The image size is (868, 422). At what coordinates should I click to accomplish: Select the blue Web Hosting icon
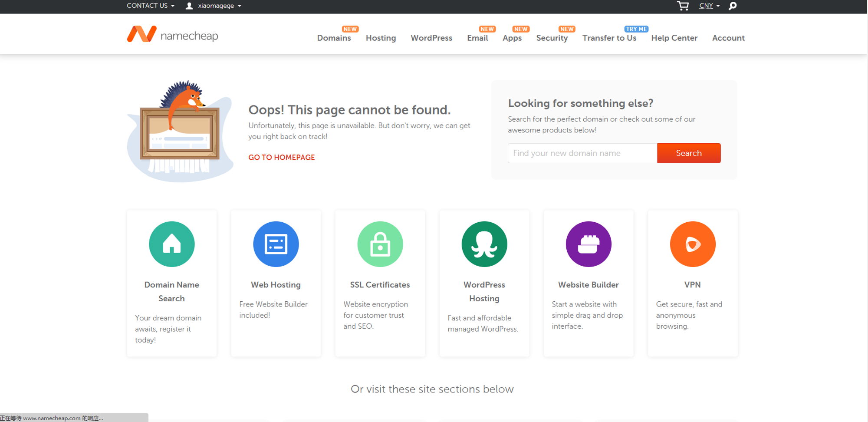tap(276, 244)
